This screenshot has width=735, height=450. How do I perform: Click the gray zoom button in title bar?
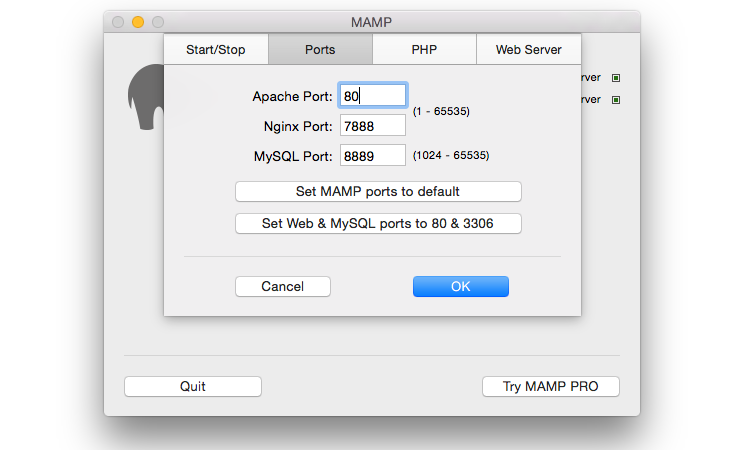click(x=157, y=22)
